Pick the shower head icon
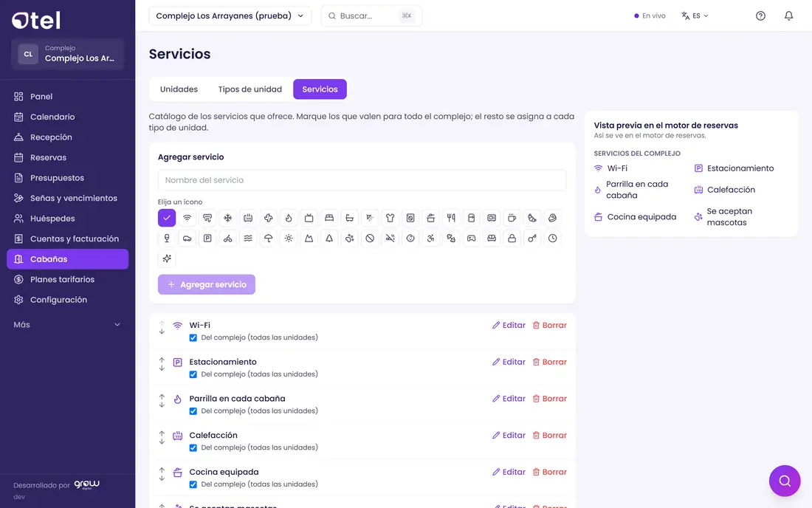Image resolution: width=812 pixels, height=508 pixels. coord(370,218)
